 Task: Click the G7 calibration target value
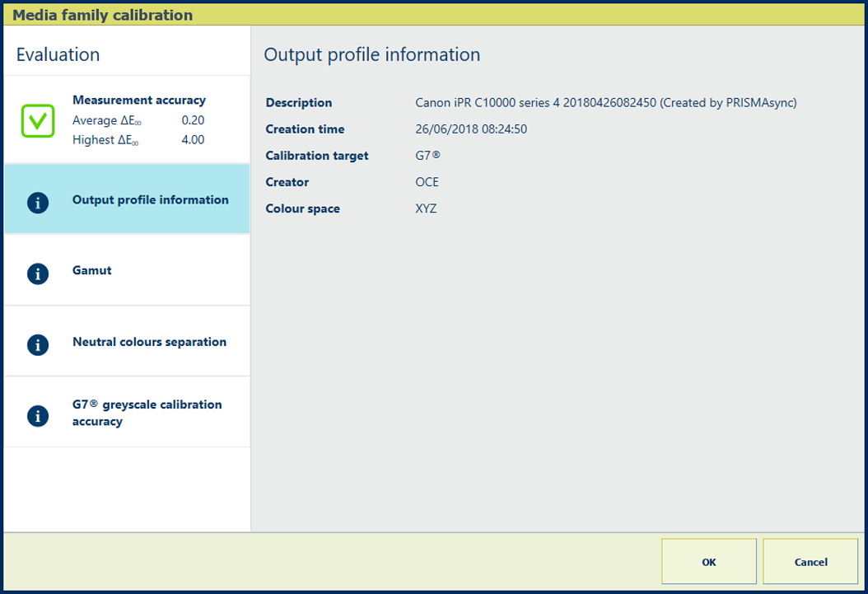[x=427, y=156]
